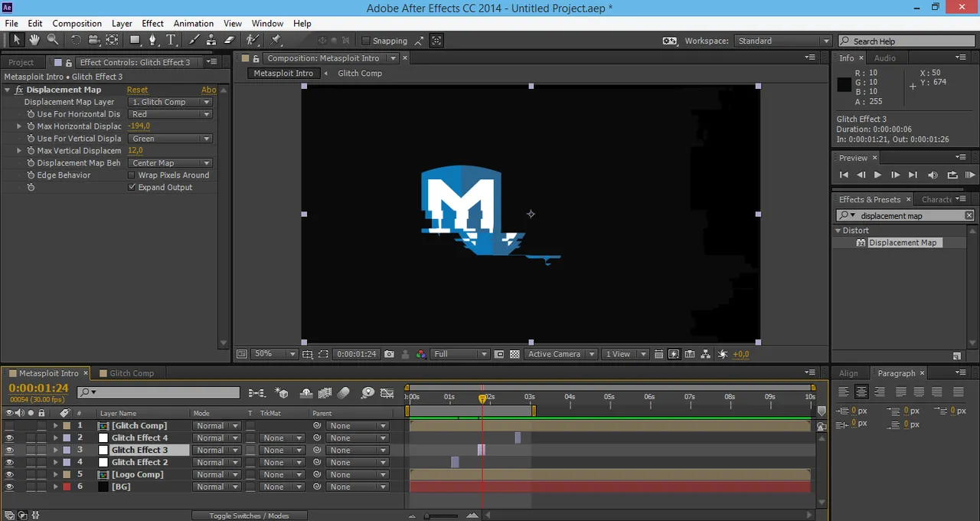Select the Brush tool
Screen dimensions: 980x521
(x=194, y=40)
